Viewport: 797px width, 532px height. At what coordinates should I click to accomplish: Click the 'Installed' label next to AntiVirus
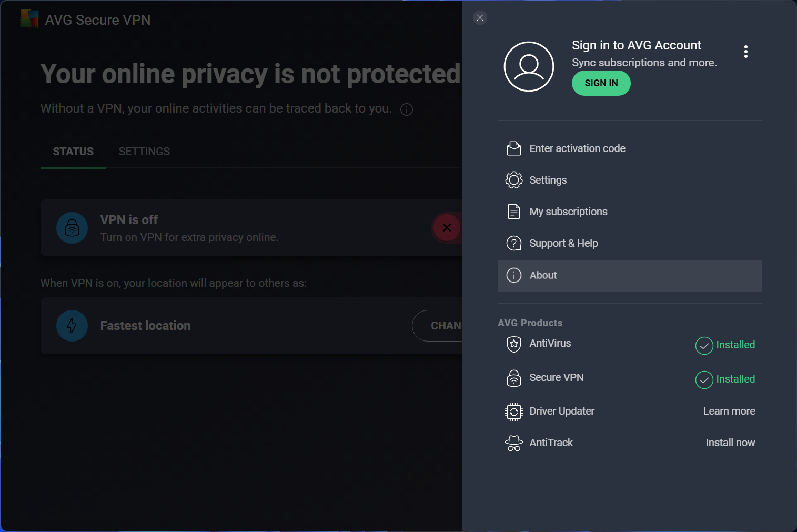(735, 345)
